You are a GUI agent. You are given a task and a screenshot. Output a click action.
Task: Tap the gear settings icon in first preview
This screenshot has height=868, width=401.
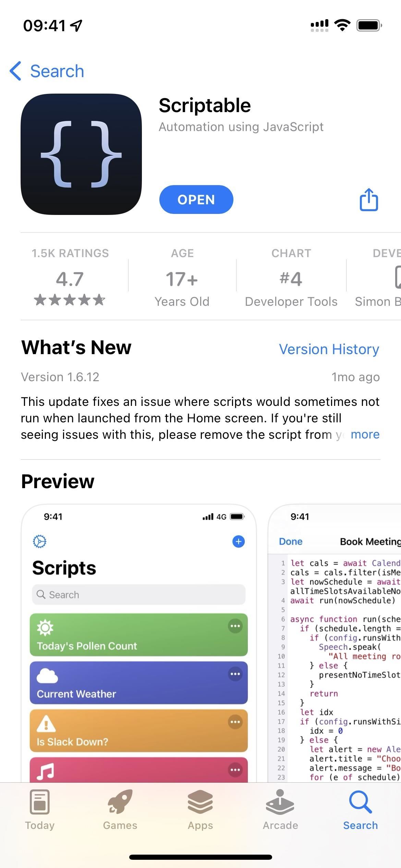coord(40,541)
